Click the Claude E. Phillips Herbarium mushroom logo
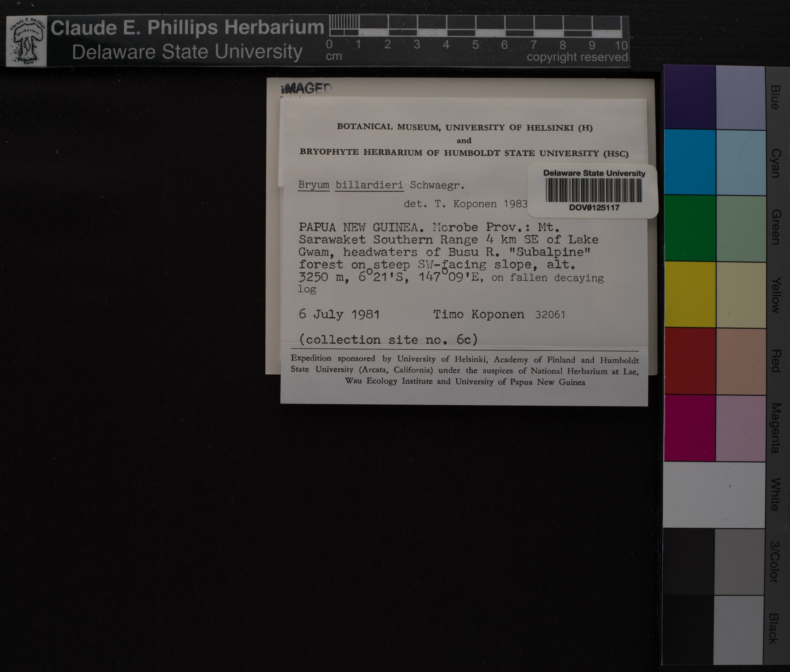This screenshot has height=672, width=790. pyautogui.click(x=26, y=41)
